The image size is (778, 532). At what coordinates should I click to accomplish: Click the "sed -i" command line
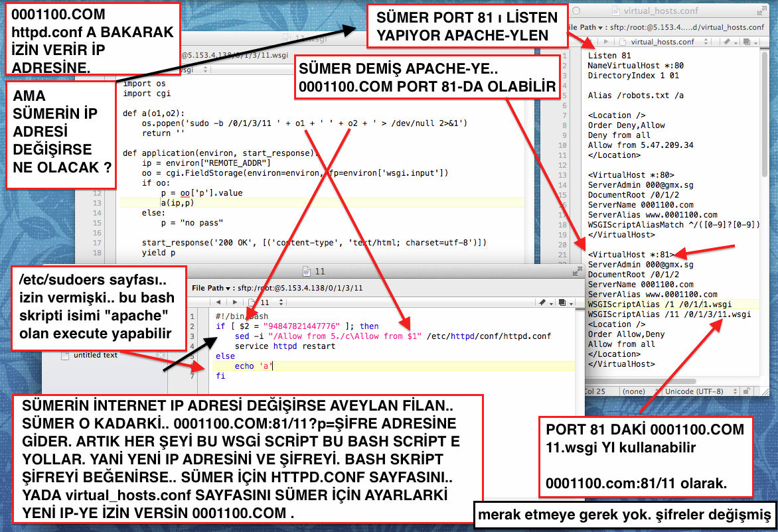pos(393,336)
